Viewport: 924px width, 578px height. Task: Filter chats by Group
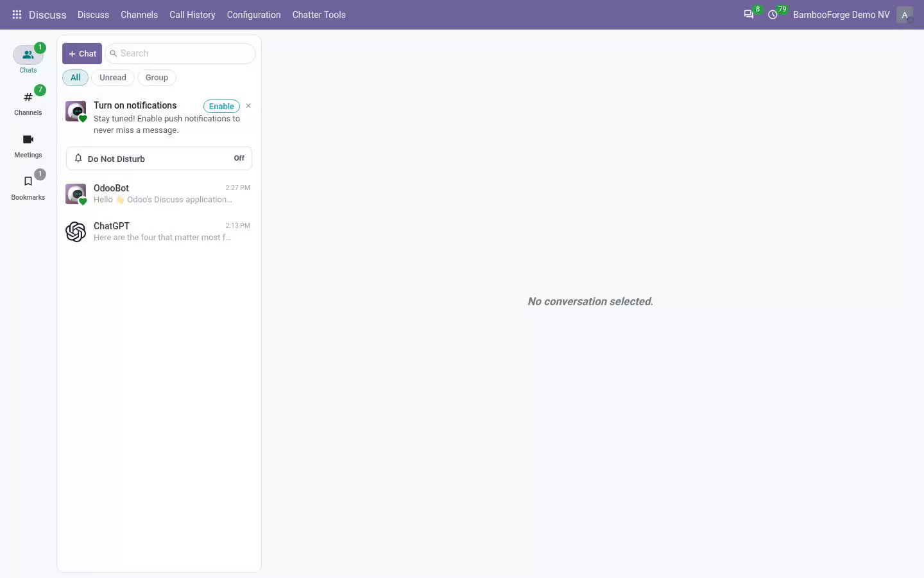tap(157, 78)
